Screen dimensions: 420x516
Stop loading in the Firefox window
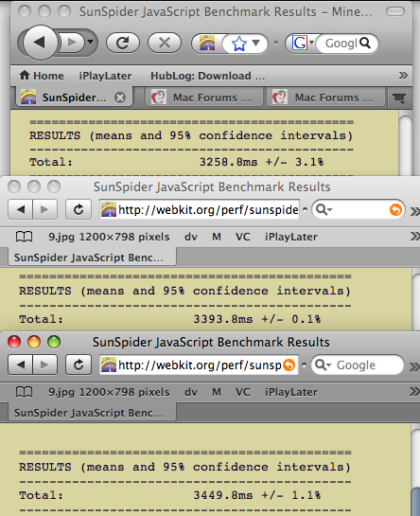[165, 43]
